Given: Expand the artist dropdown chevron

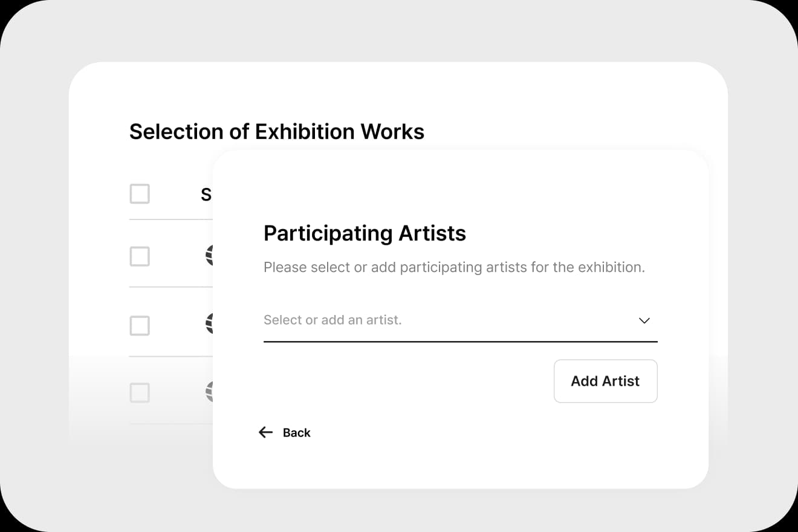Looking at the screenshot, I should 644,320.
